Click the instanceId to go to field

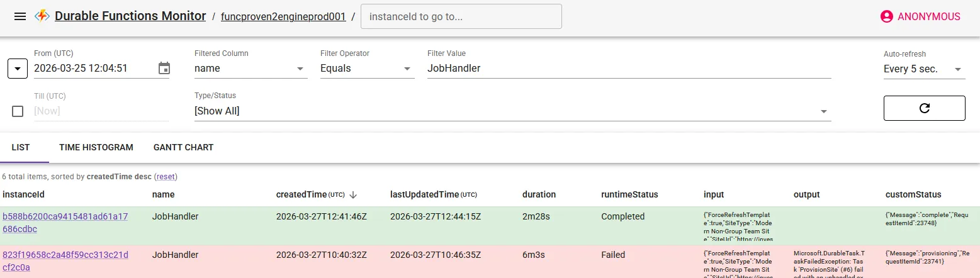461,17
